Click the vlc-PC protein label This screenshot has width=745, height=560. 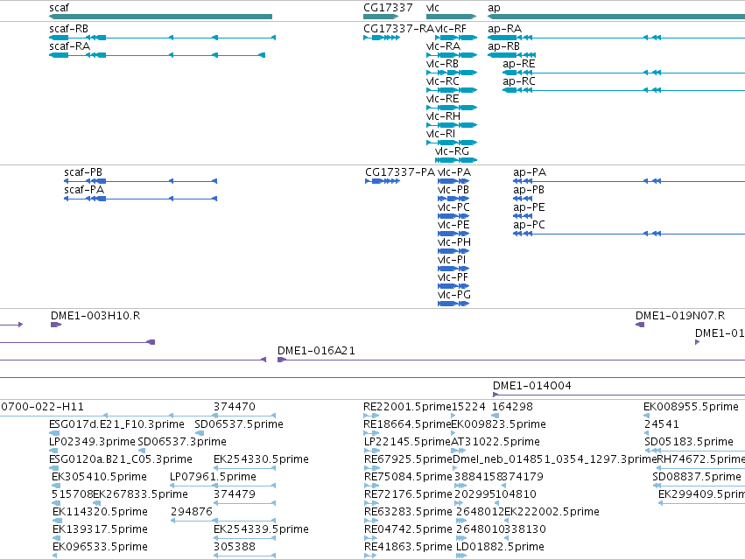tap(453, 207)
